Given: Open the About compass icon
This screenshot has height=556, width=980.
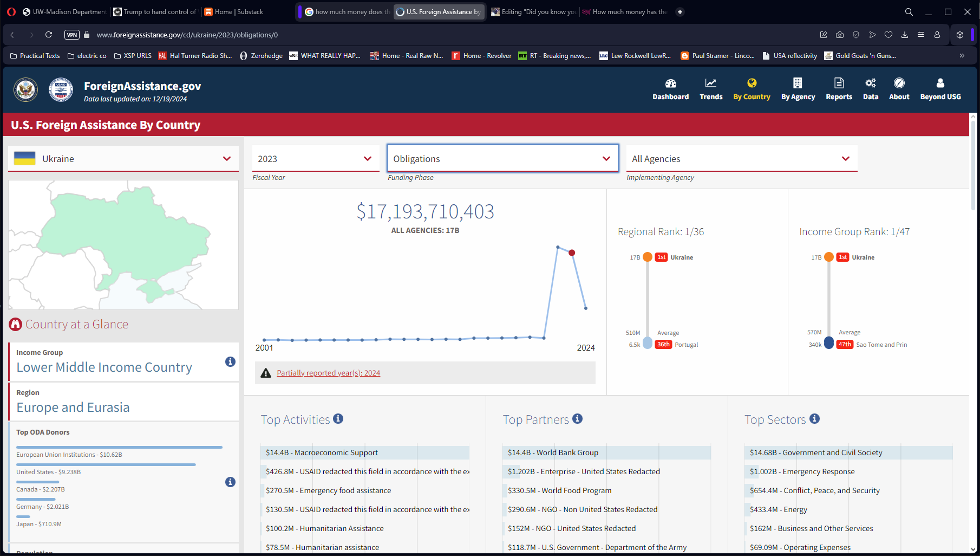Looking at the screenshot, I should [x=899, y=83].
